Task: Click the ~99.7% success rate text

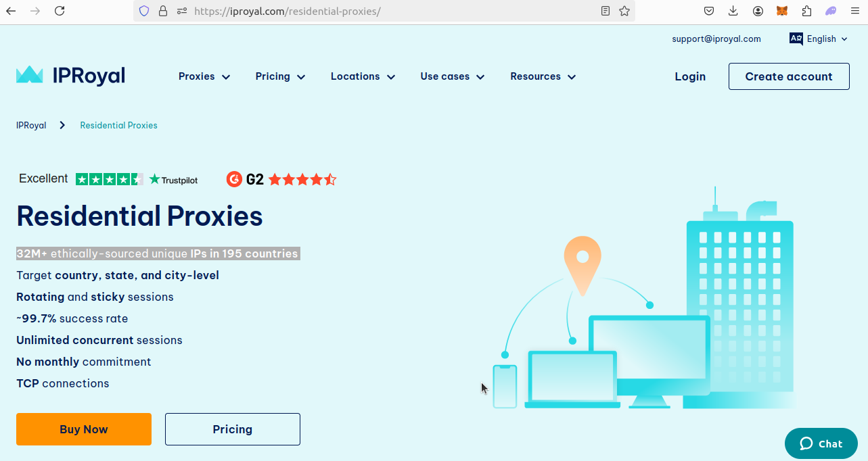Action: 72,318
